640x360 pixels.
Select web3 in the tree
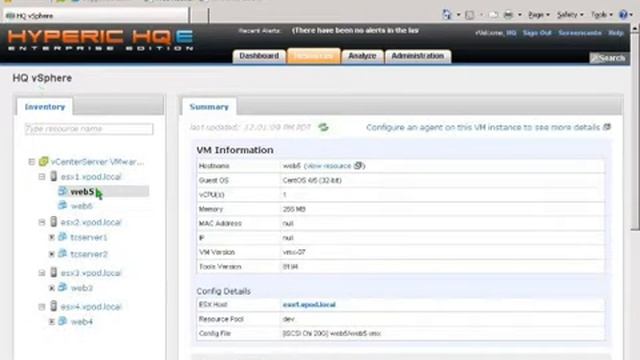pyautogui.click(x=82, y=288)
